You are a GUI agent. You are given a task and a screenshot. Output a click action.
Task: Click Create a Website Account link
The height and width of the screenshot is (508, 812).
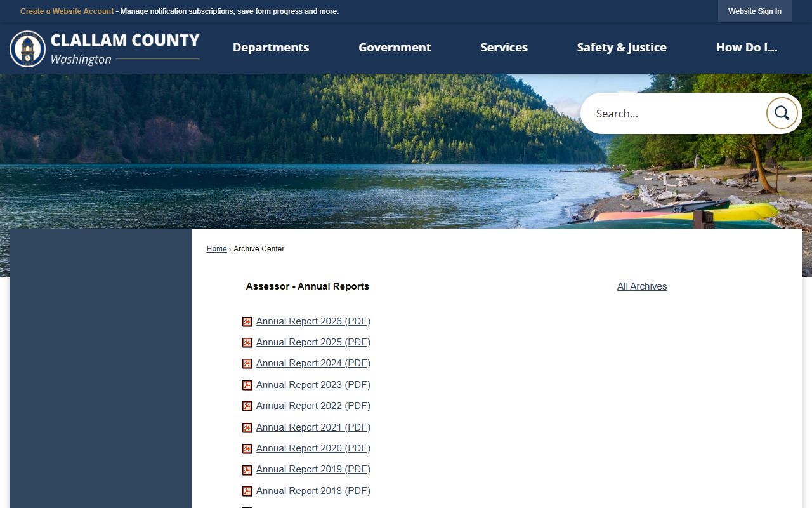tap(67, 11)
